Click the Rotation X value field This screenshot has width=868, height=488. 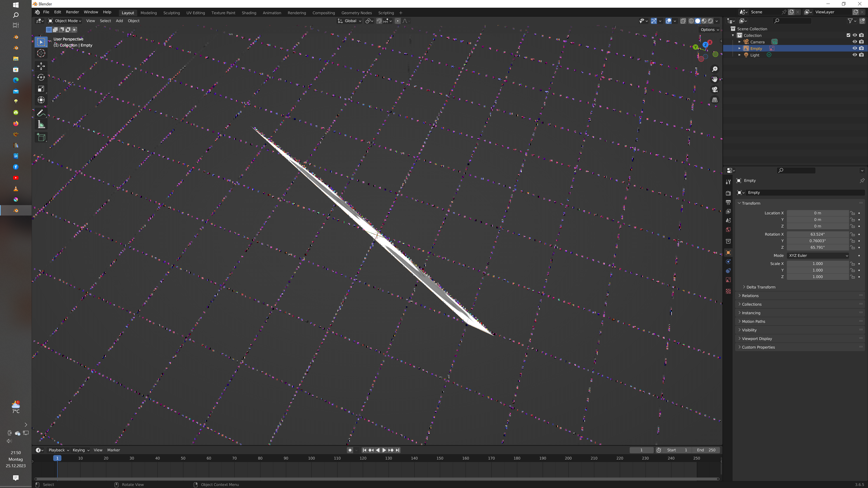pyautogui.click(x=817, y=235)
